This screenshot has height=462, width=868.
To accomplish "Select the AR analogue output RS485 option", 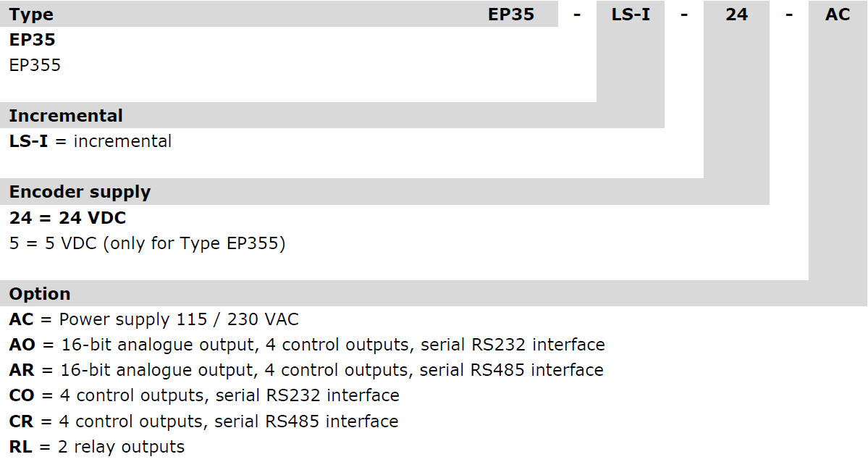I will (306, 370).
